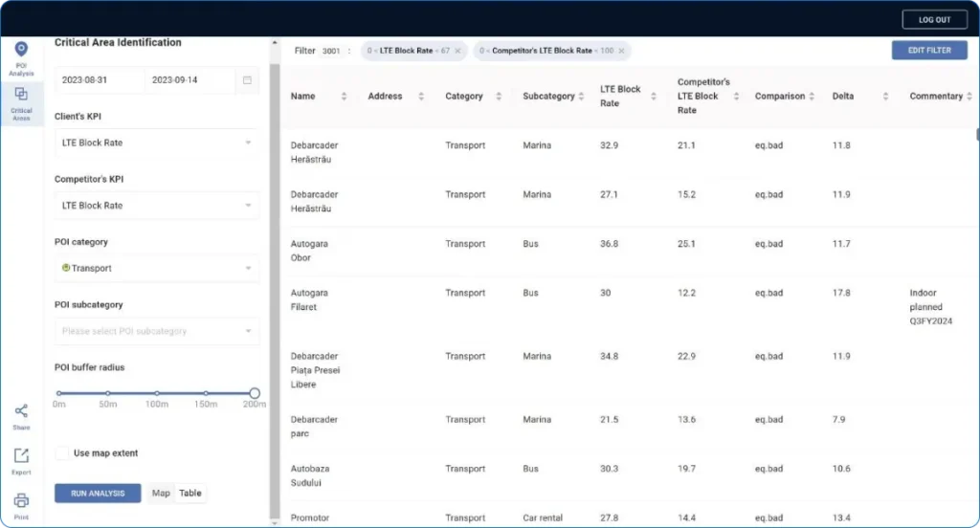Enable the Use map extent checkbox
Viewport: 980px width, 528px height.
tap(61, 453)
